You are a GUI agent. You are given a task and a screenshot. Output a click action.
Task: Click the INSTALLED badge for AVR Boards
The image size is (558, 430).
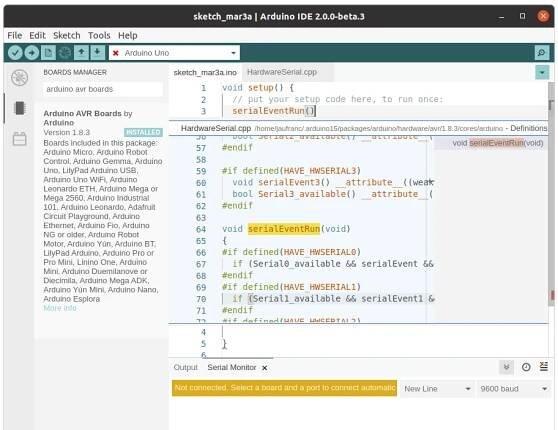point(143,132)
